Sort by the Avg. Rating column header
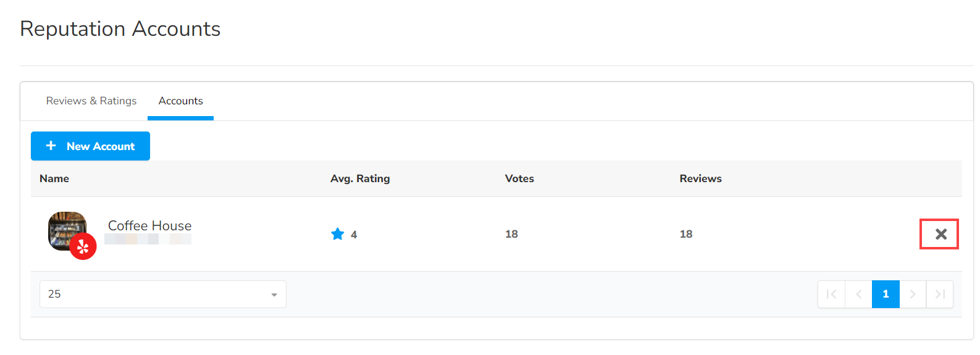 click(x=360, y=178)
